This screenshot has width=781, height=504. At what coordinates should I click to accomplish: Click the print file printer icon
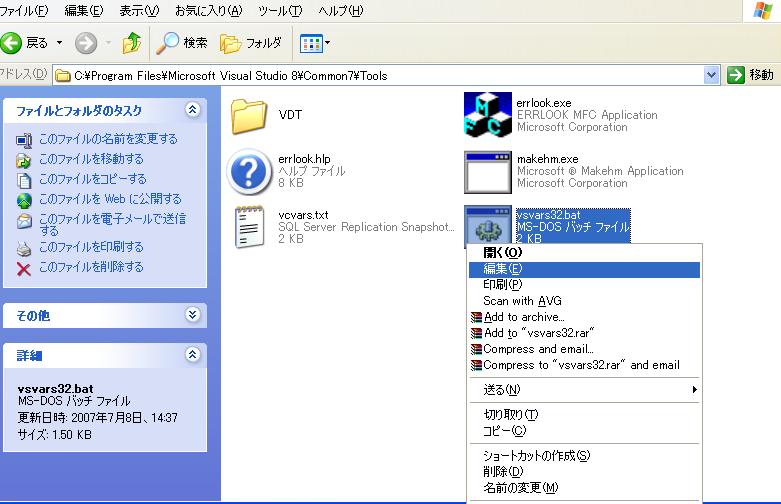pos(24,248)
